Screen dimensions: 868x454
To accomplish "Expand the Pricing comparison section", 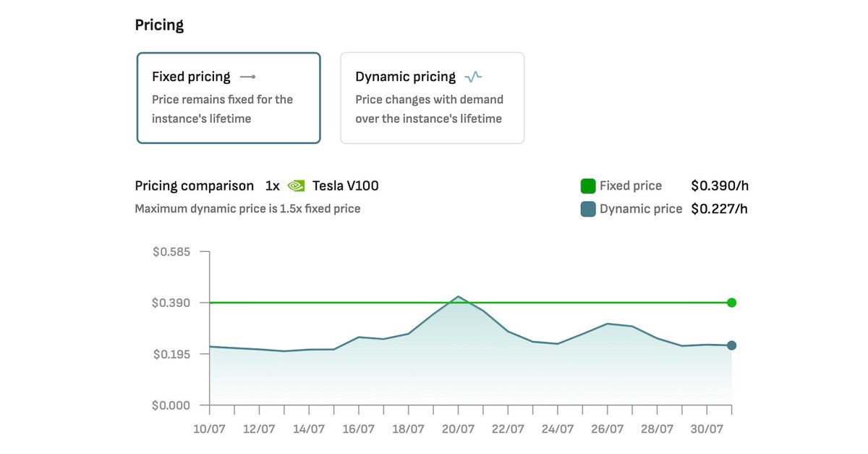I will 194,185.
